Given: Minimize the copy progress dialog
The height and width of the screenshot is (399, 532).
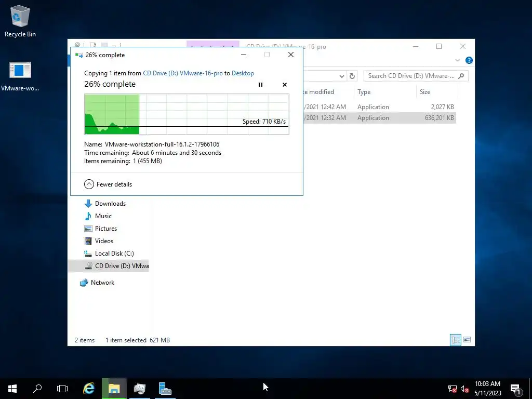Looking at the screenshot, I should (244, 55).
